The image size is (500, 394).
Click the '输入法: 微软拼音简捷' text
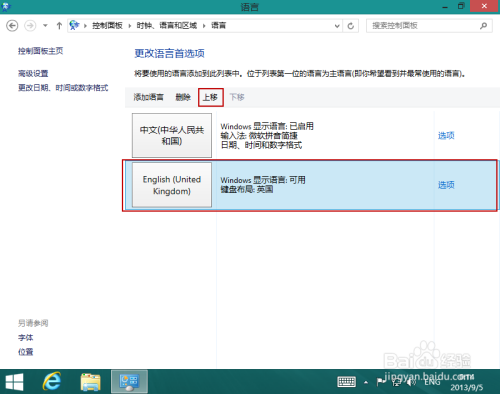(x=259, y=136)
